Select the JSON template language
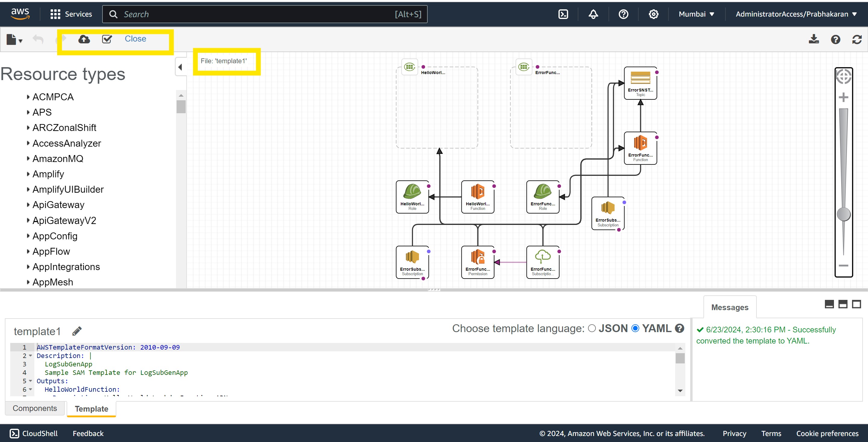Viewport: 868px width, 442px height. (x=592, y=328)
